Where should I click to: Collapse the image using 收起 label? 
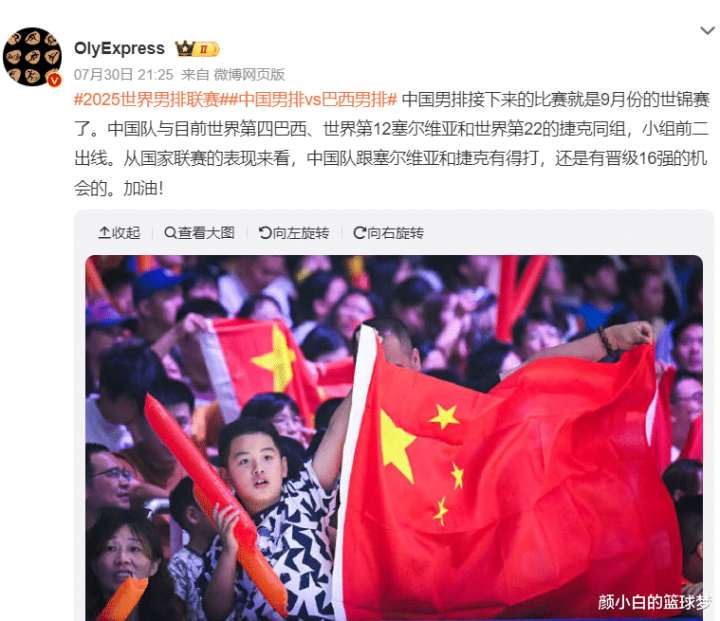pos(126,233)
